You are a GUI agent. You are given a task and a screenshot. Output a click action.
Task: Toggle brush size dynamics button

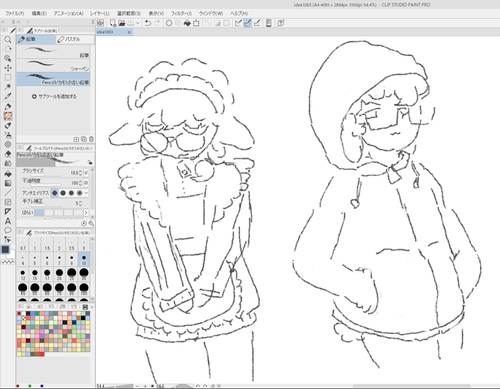(x=86, y=173)
